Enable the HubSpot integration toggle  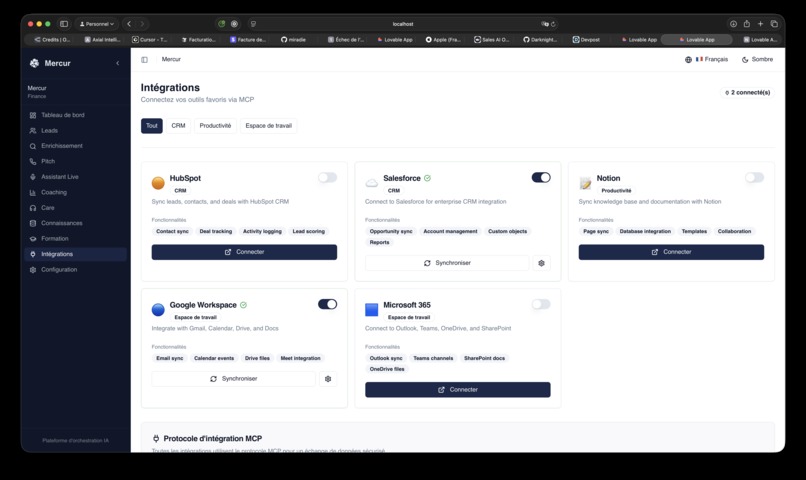(x=327, y=178)
